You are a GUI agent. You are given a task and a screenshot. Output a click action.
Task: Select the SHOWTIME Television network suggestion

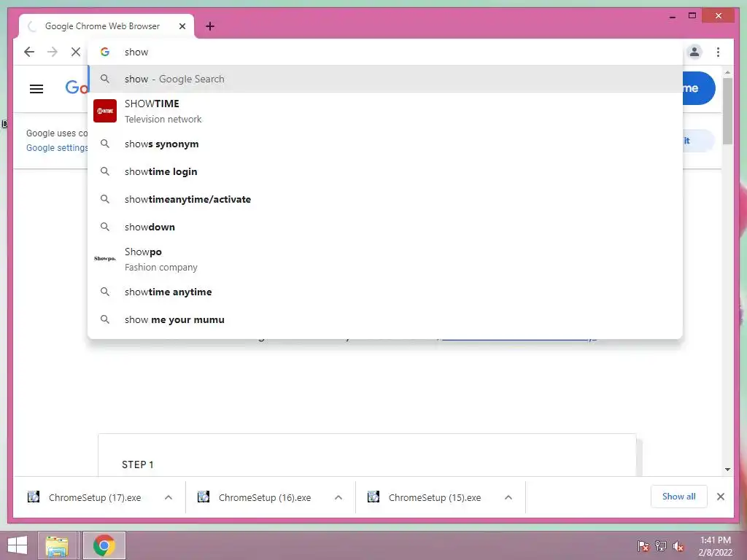pos(385,111)
